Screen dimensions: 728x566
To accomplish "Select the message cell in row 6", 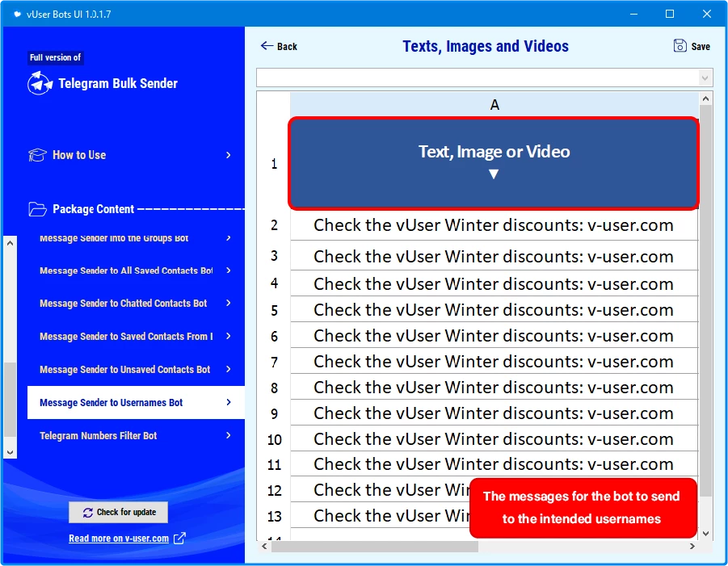I will click(x=494, y=335).
